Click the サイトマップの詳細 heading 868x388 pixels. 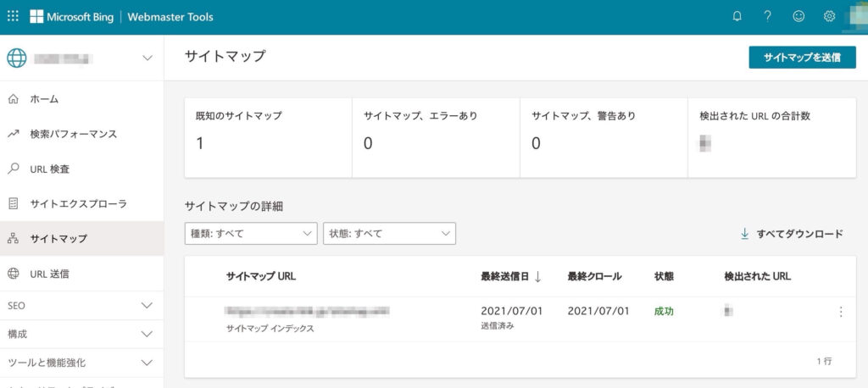(x=234, y=207)
